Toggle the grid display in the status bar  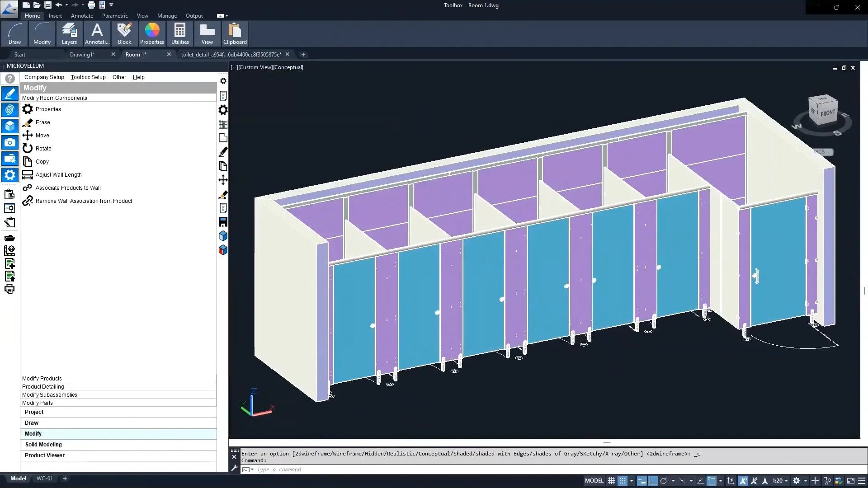click(611, 480)
